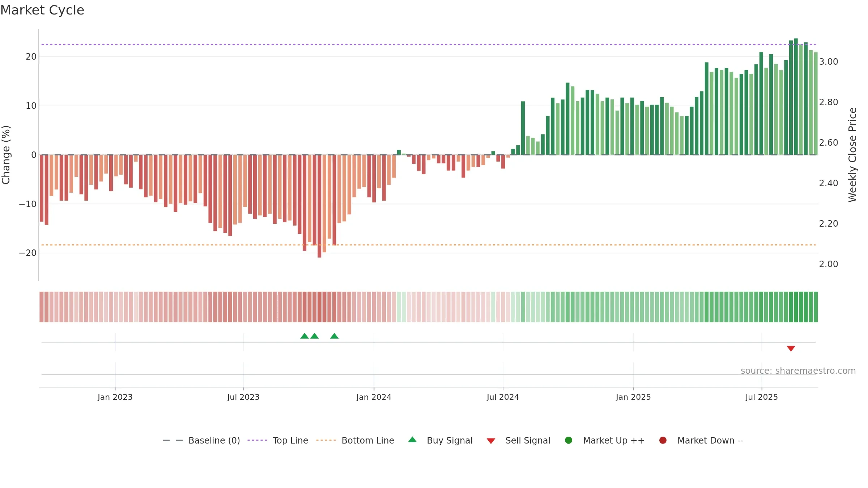Click the leftmost red heatmap strip cell
This screenshot has width=868, height=488.
[42, 307]
